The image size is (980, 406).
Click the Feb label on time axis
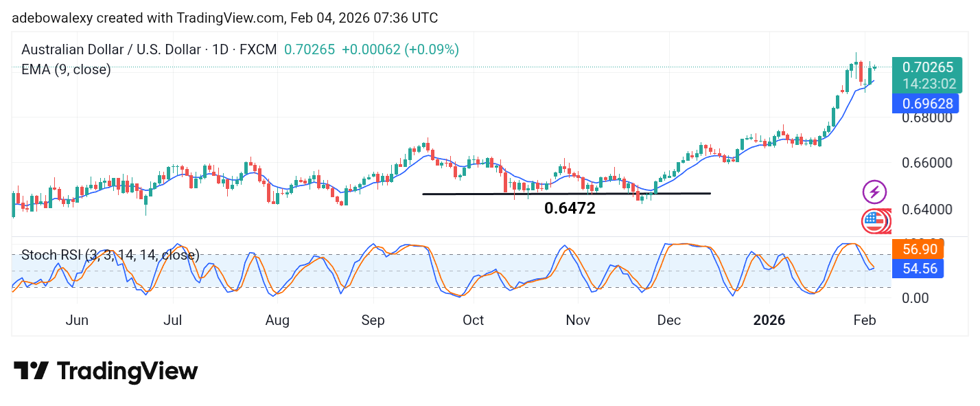pyautogui.click(x=865, y=320)
